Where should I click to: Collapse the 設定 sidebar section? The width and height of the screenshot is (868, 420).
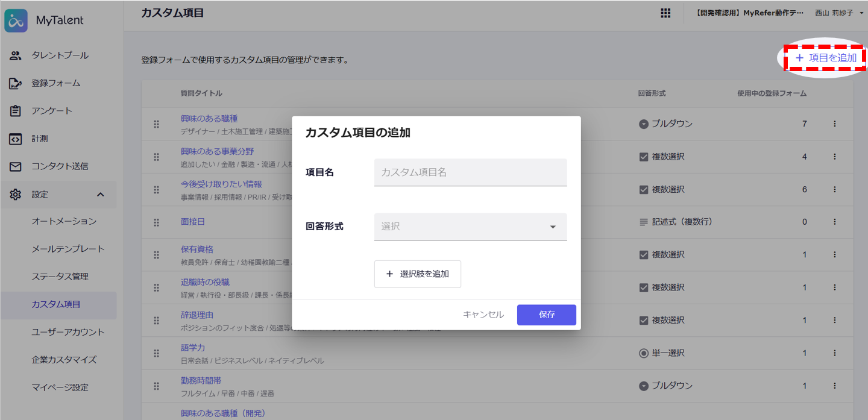[x=101, y=194]
